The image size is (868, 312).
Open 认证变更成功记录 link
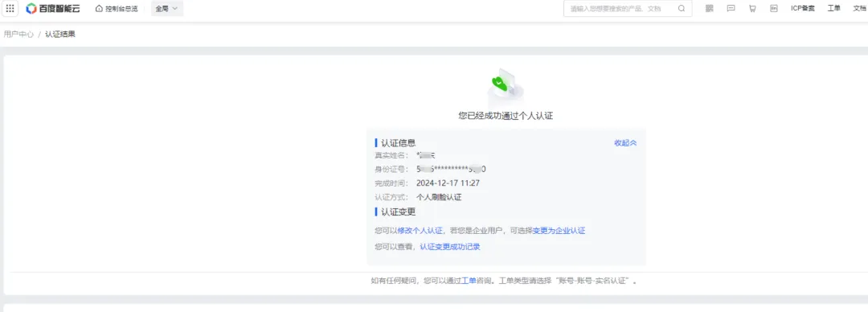tap(450, 247)
